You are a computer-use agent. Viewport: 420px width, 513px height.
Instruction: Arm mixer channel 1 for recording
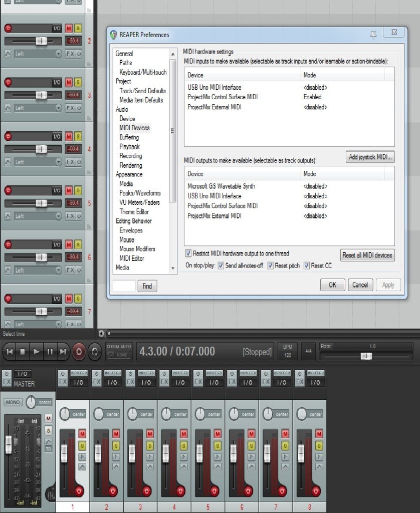tap(79, 491)
